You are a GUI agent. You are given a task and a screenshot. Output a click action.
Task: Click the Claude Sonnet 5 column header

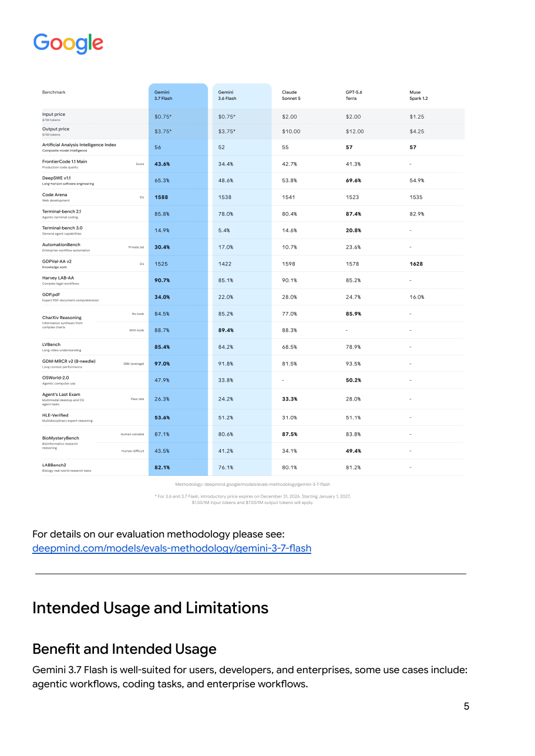pos(291,95)
